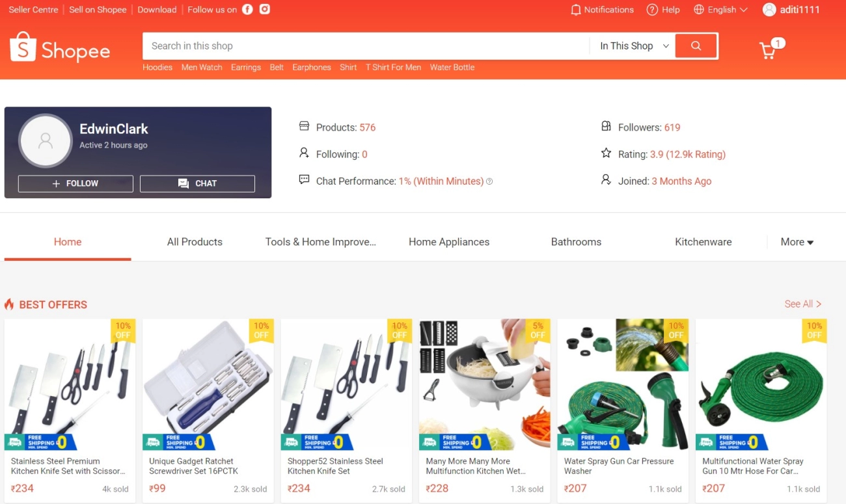846x504 pixels.
Task: Click the Shirt search suggestion
Action: click(x=348, y=68)
